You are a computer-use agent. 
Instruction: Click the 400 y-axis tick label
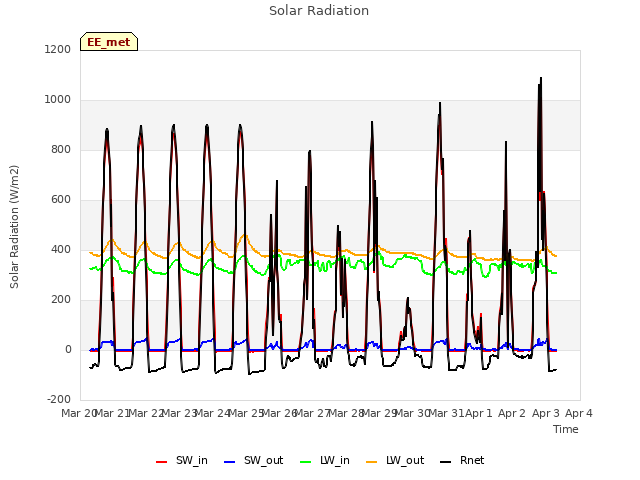[x=61, y=250]
